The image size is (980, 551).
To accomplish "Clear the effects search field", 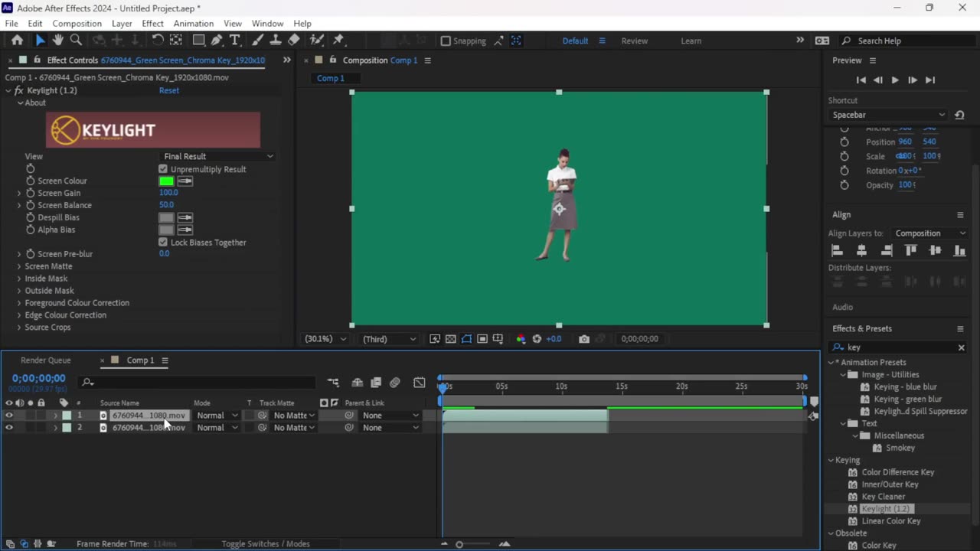I will point(962,347).
